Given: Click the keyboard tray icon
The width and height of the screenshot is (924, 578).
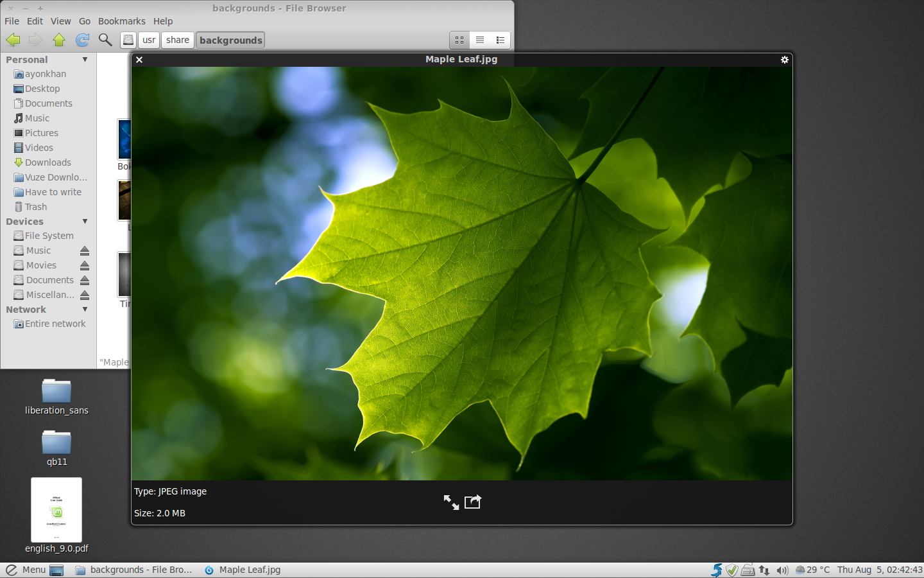Looking at the screenshot, I should tap(748, 570).
